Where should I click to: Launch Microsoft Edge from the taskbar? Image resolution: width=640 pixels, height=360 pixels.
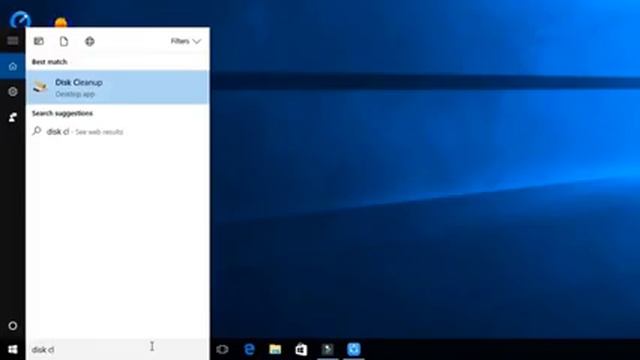point(249,349)
